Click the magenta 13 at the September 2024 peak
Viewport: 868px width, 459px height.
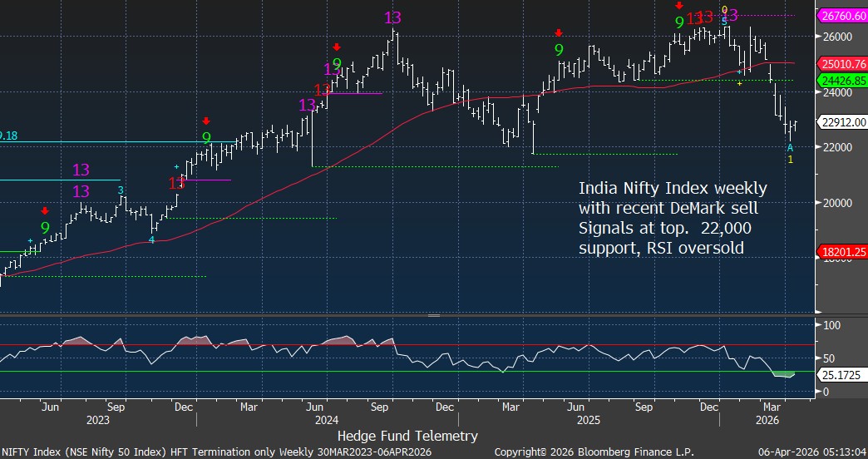pos(393,17)
